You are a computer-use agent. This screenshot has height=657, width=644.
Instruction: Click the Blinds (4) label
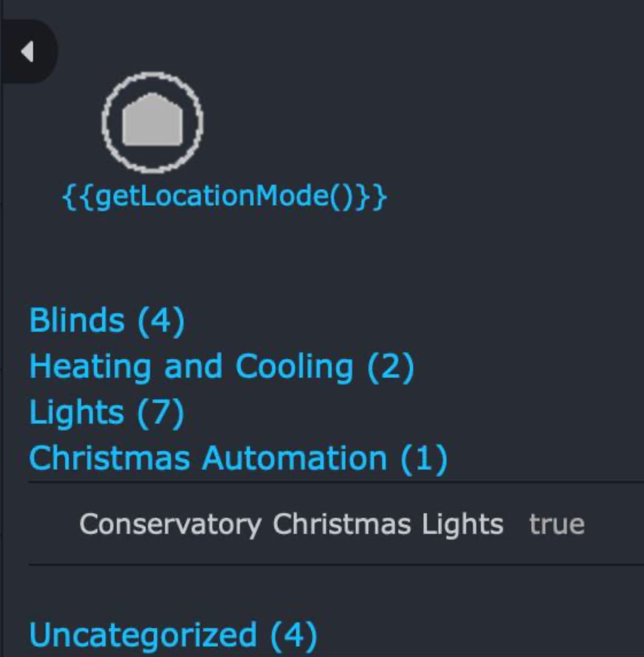(x=106, y=320)
